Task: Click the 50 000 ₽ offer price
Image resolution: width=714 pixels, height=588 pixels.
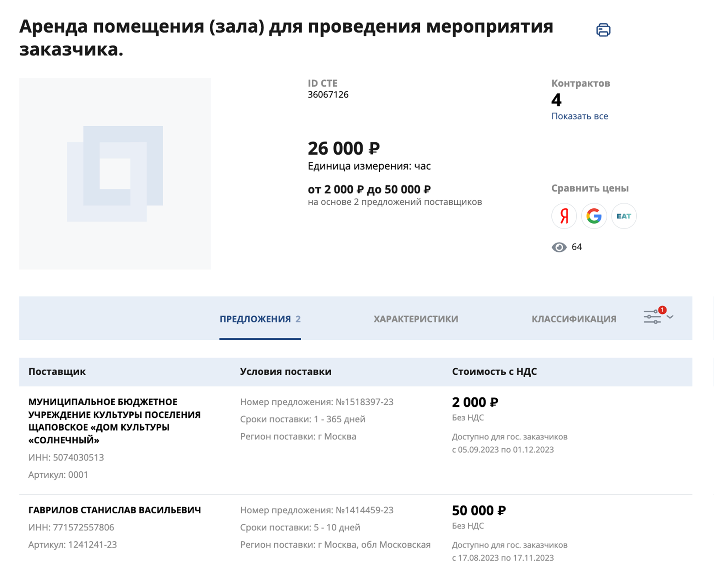Action: [x=479, y=510]
